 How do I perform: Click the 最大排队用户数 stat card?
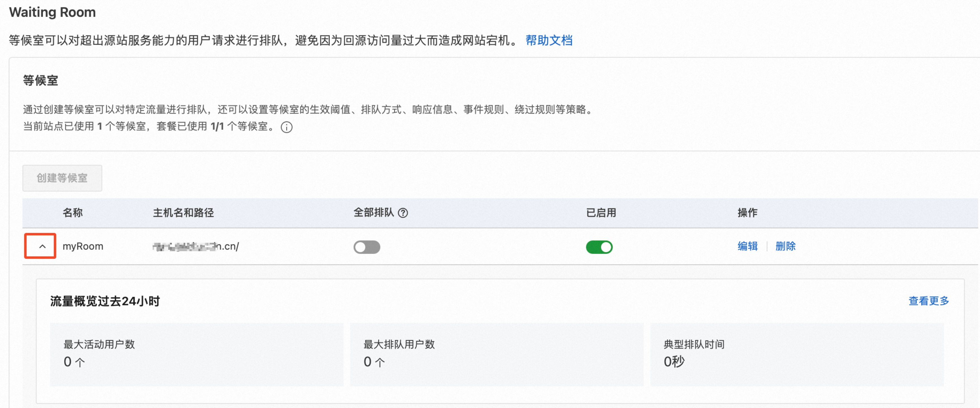coord(497,354)
